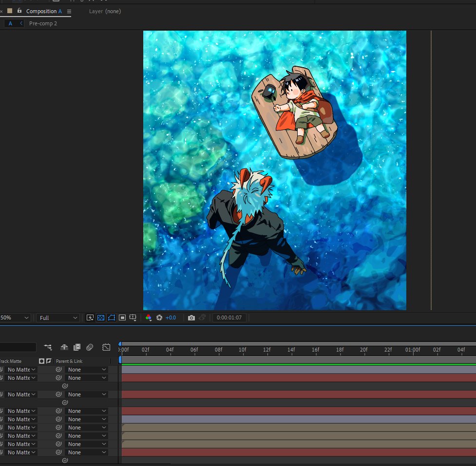The width and height of the screenshot is (476, 466).
Task: Open the Full resolution dropdown
Action: [58, 317]
